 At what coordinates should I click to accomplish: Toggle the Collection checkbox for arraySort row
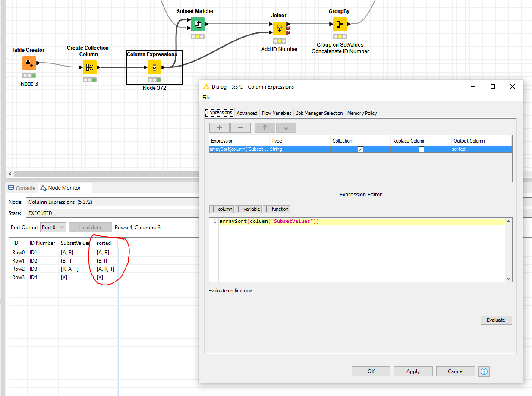coord(360,149)
